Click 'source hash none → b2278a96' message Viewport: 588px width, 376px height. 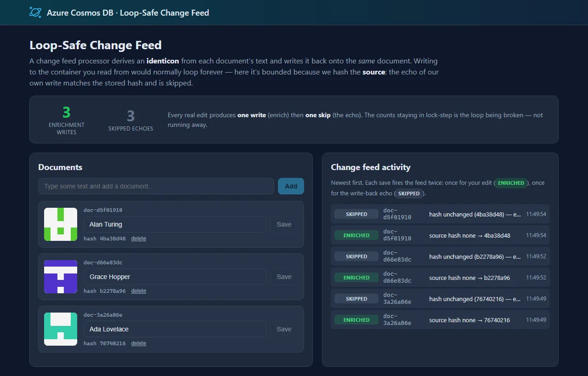coord(469,278)
